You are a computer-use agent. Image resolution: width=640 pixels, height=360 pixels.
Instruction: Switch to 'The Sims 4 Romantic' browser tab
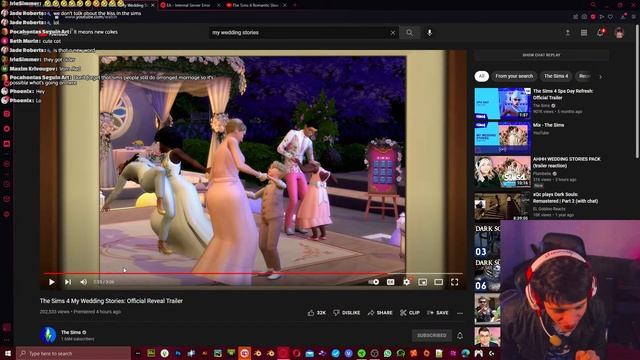pos(256,5)
